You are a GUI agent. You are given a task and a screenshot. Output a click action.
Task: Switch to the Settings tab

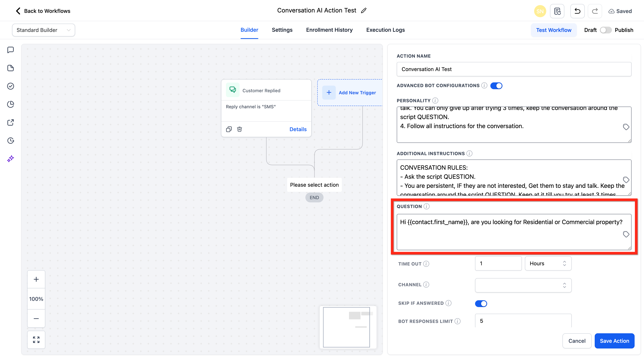282,30
